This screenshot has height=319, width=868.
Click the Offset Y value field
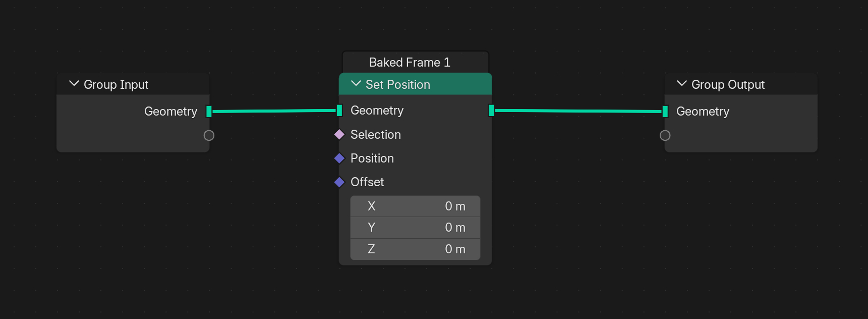[x=415, y=228]
